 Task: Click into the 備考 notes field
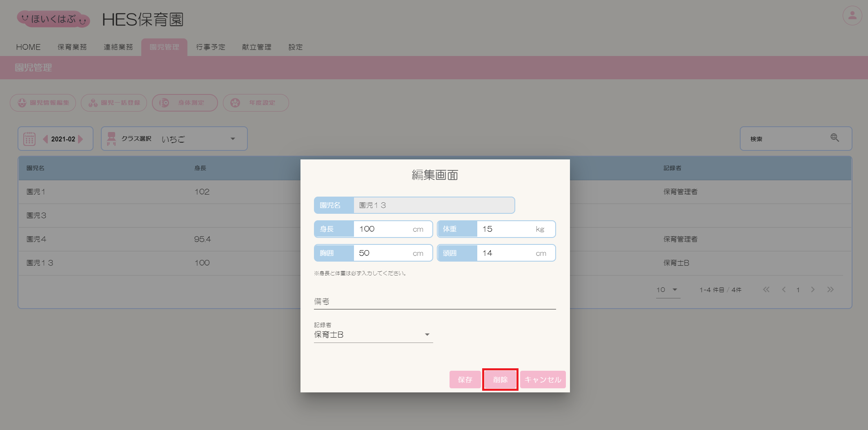pyautogui.click(x=434, y=302)
